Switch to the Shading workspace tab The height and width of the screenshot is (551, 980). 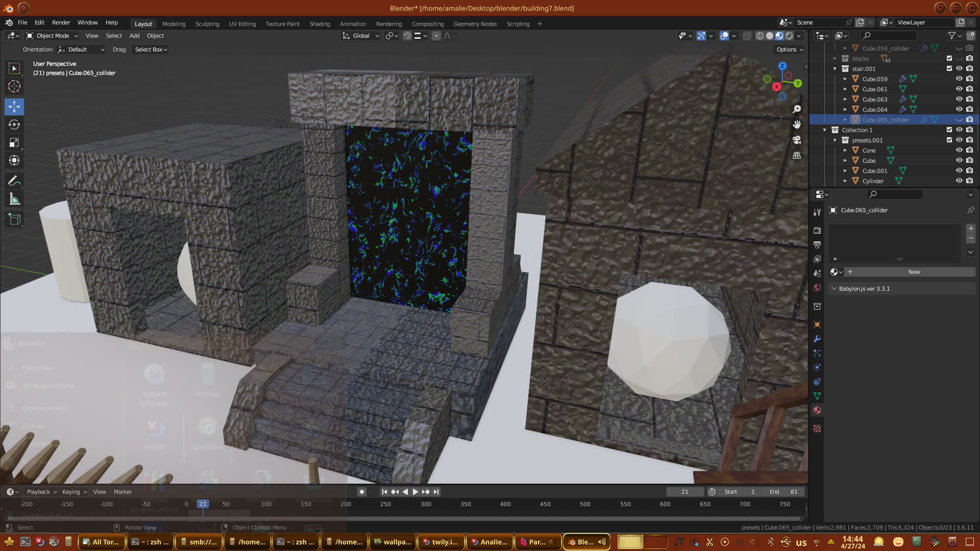pyautogui.click(x=320, y=24)
